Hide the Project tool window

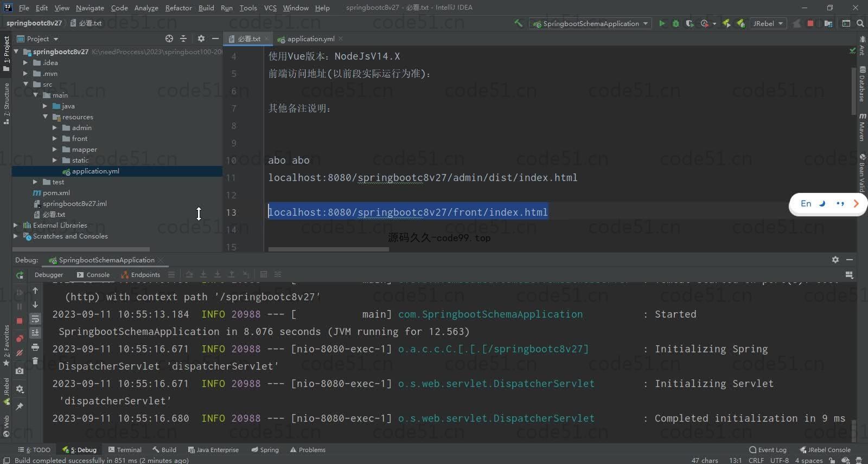pyautogui.click(x=215, y=38)
